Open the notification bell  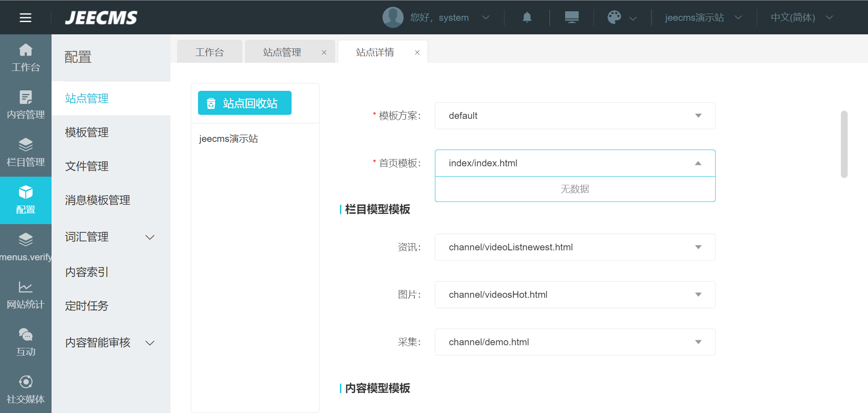[x=527, y=18]
